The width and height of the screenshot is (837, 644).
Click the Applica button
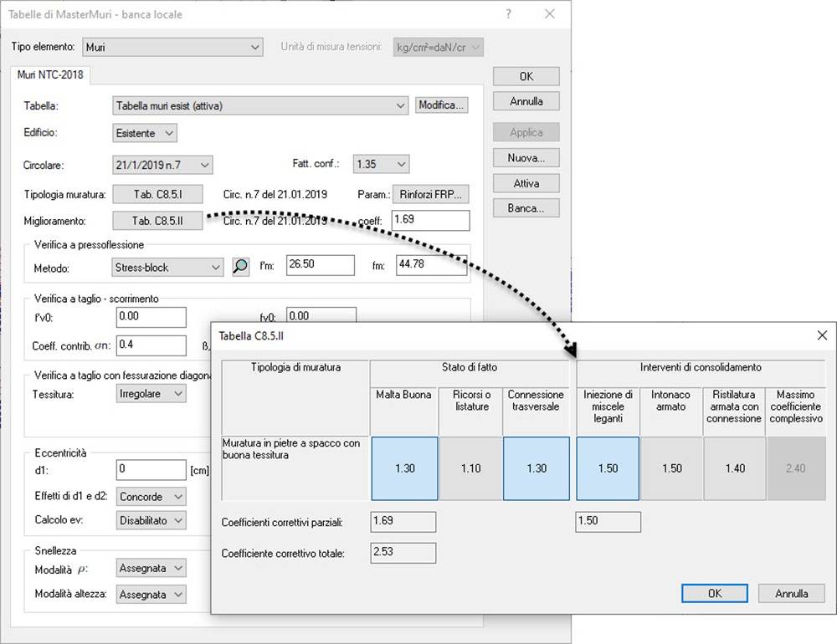(526, 132)
